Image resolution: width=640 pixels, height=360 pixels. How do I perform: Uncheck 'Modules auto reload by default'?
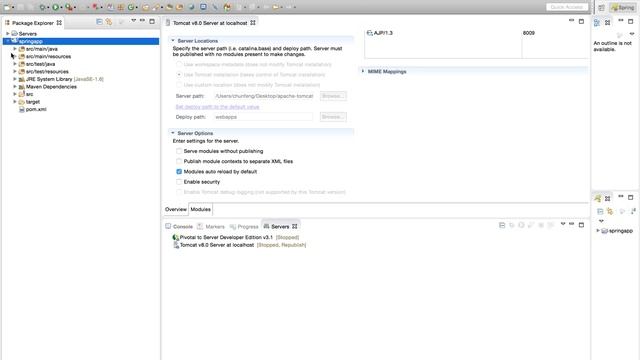(179, 171)
